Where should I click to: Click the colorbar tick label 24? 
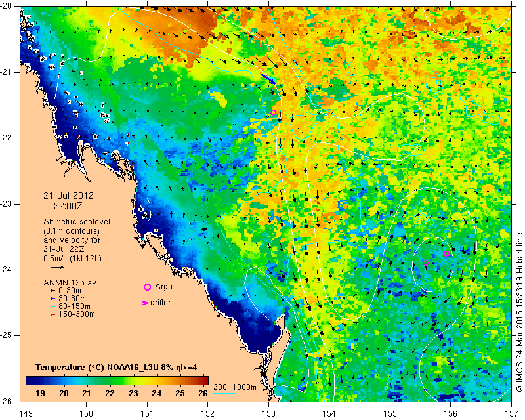pyautogui.click(x=157, y=394)
